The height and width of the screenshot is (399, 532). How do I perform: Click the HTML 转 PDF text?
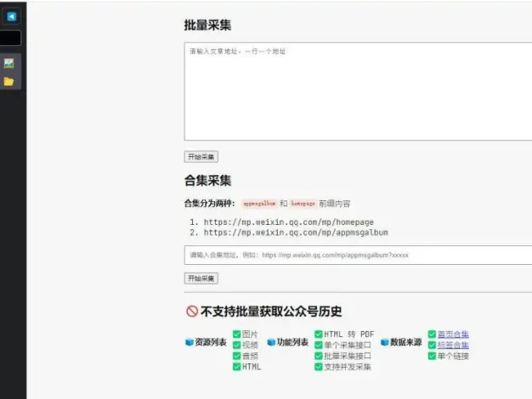(348, 334)
